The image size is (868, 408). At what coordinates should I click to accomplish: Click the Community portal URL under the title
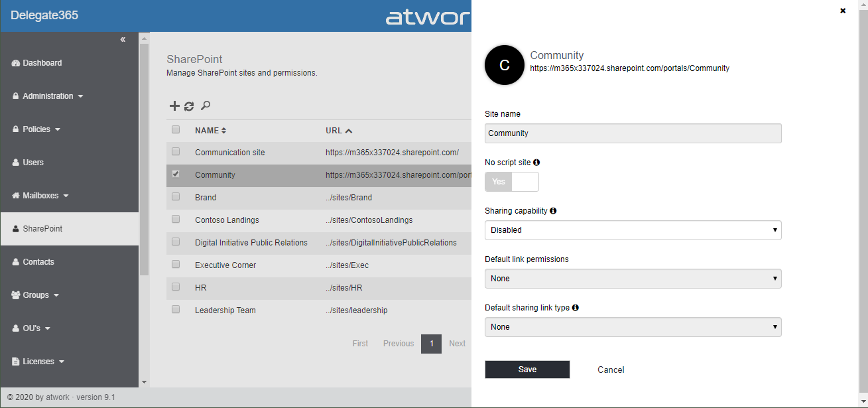[x=630, y=68]
